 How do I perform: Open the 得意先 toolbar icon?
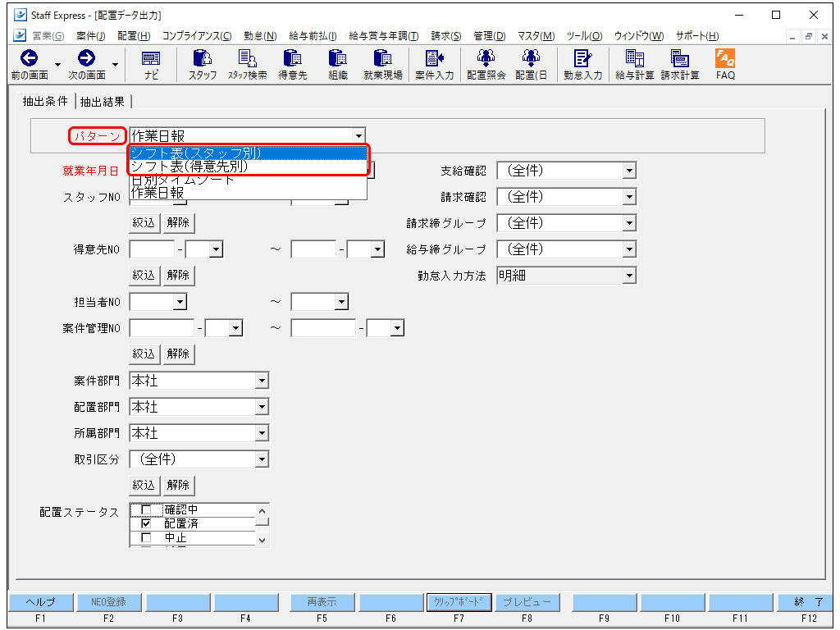(x=293, y=58)
